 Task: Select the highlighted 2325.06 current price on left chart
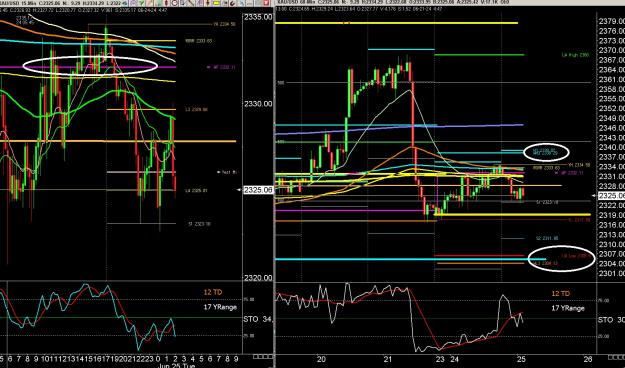point(258,190)
